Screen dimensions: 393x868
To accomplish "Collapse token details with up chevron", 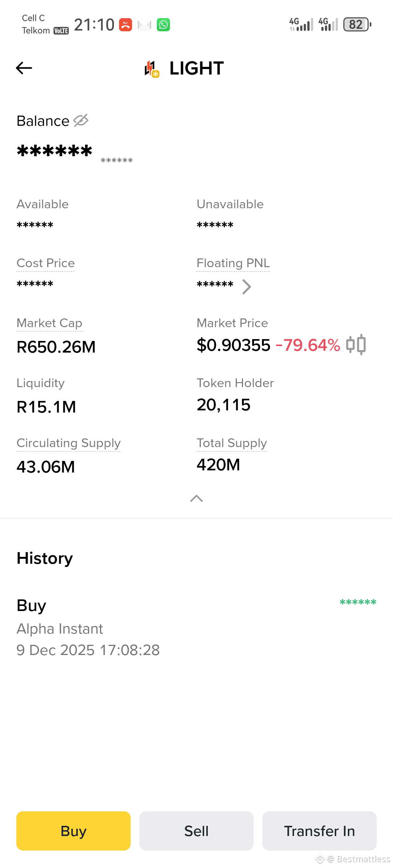I will click(x=196, y=498).
